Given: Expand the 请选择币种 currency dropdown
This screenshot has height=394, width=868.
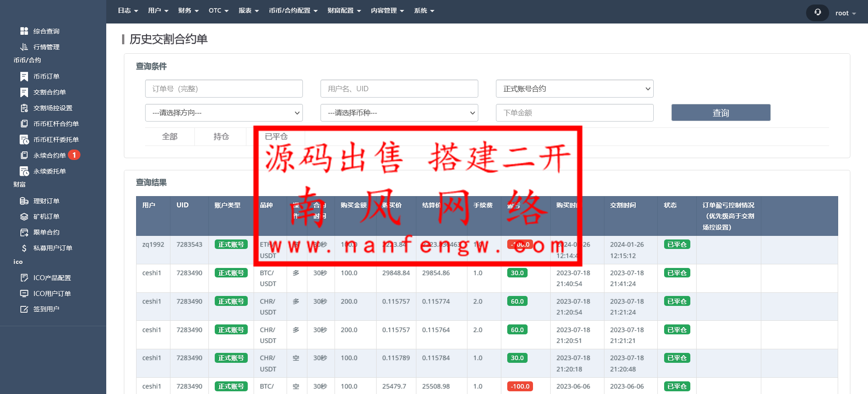Looking at the screenshot, I should (399, 113).
